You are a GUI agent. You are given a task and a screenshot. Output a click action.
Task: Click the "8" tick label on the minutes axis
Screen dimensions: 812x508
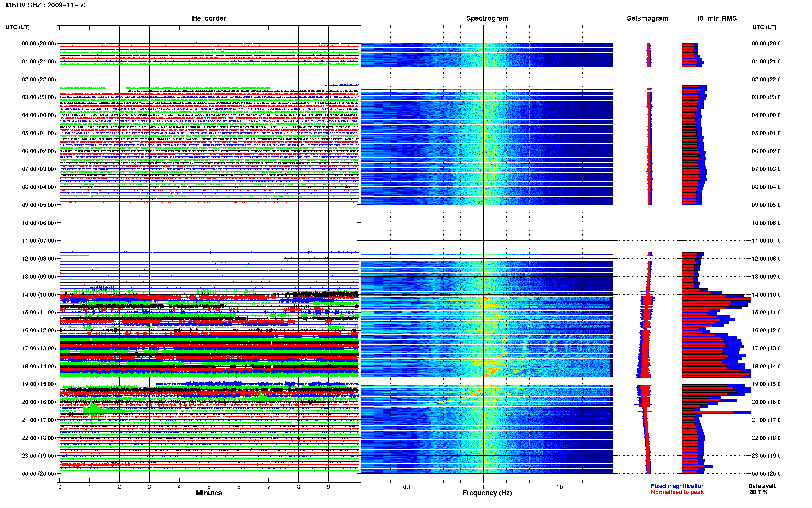click(298, 487)
